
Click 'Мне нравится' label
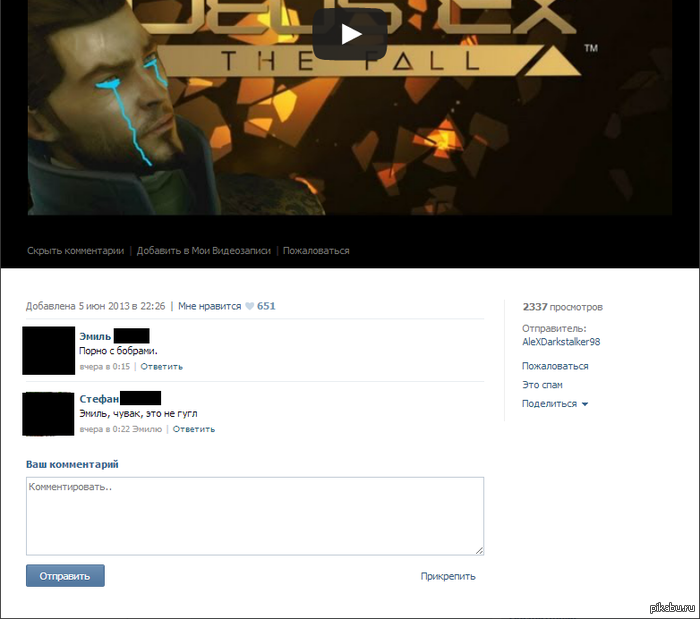coord(209,306)
